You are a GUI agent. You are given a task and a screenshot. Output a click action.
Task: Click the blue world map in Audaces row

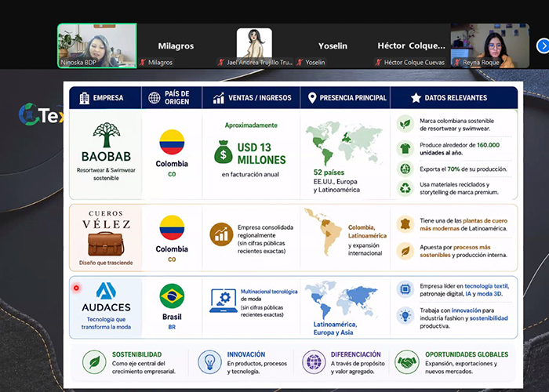(341, 301)
